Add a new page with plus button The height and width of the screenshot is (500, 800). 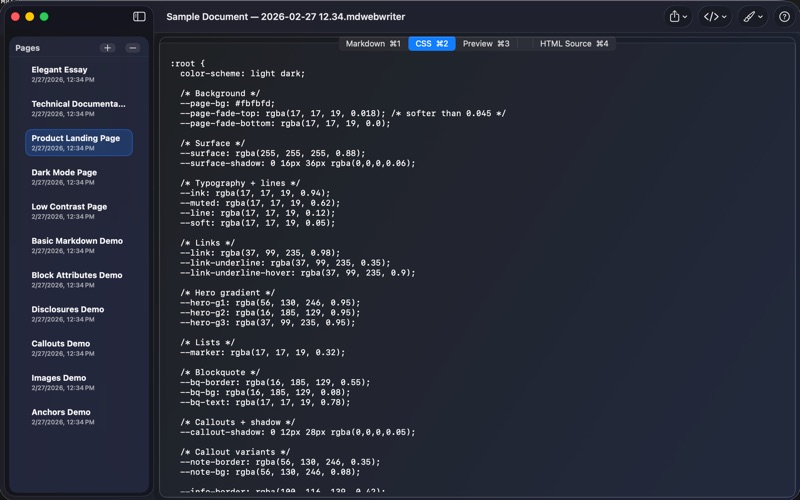click(x=107, y=48)
